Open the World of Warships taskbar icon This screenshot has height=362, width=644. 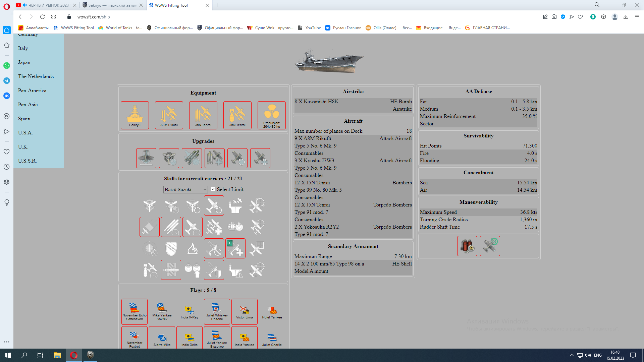[x=90, y=355]
